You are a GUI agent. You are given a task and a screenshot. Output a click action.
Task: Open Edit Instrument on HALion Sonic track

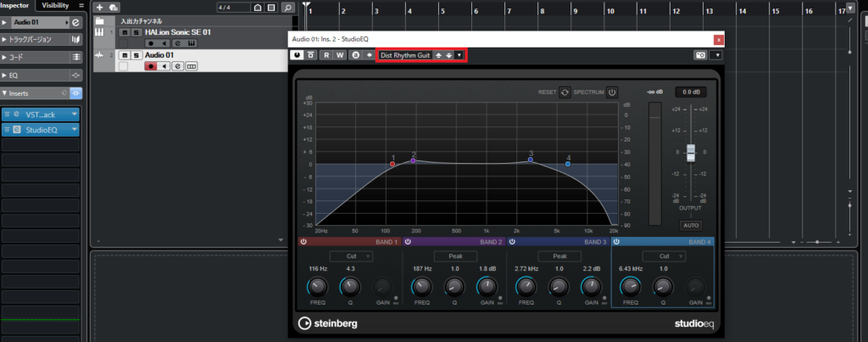(191, 43)
